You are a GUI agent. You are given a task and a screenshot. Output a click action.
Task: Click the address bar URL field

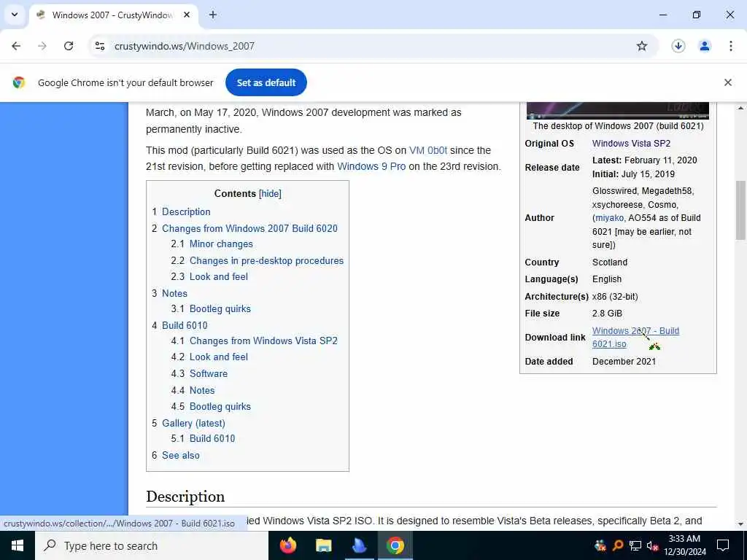click(371, 46)
